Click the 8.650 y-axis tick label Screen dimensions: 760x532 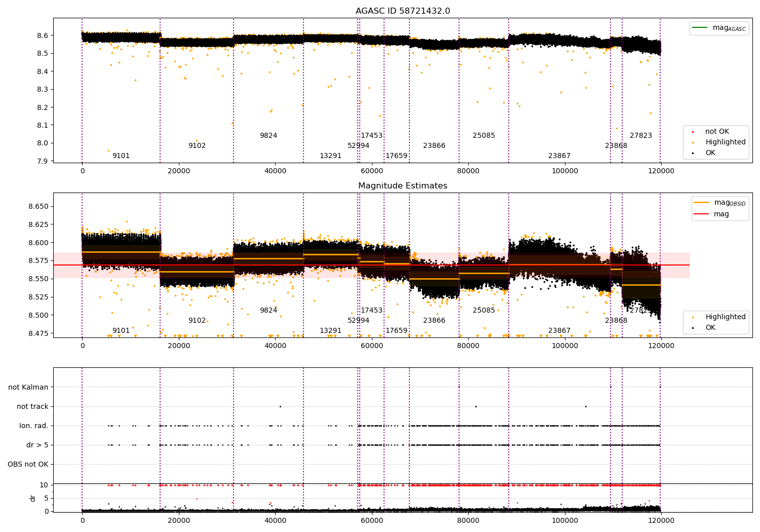point(38,207)
